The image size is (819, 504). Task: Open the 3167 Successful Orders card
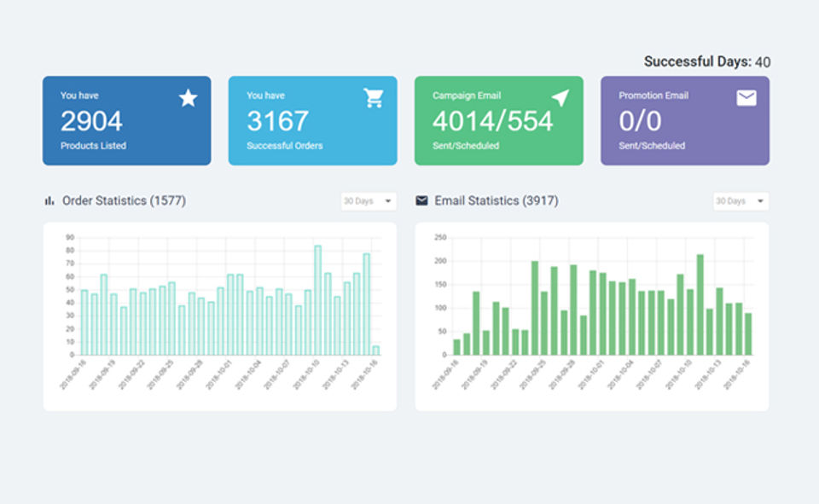[x=313, y=120]
